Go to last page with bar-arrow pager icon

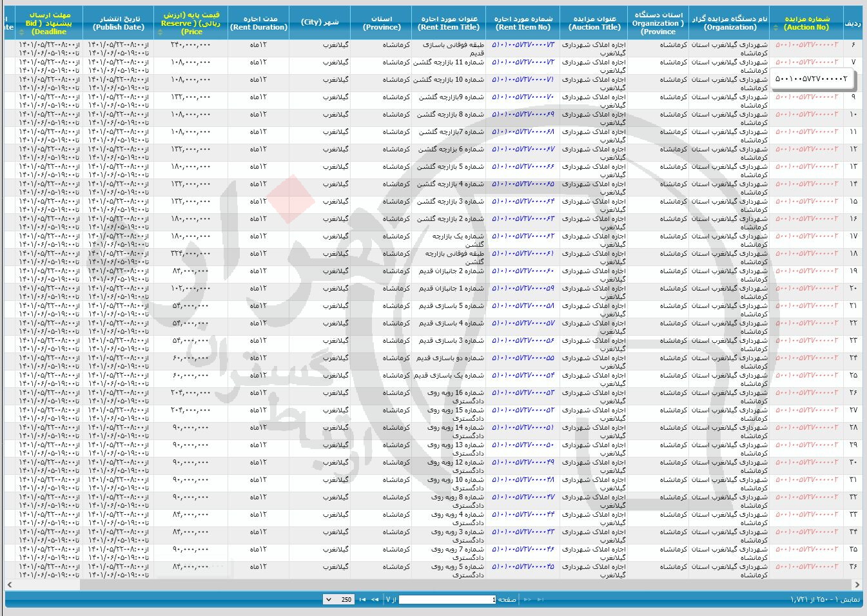coord(362,599)
